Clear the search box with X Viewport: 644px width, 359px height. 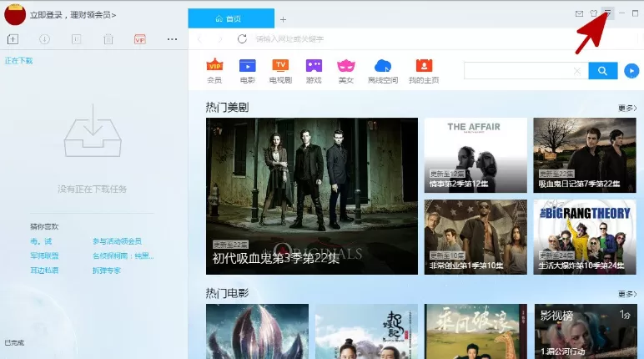[577, 71]
